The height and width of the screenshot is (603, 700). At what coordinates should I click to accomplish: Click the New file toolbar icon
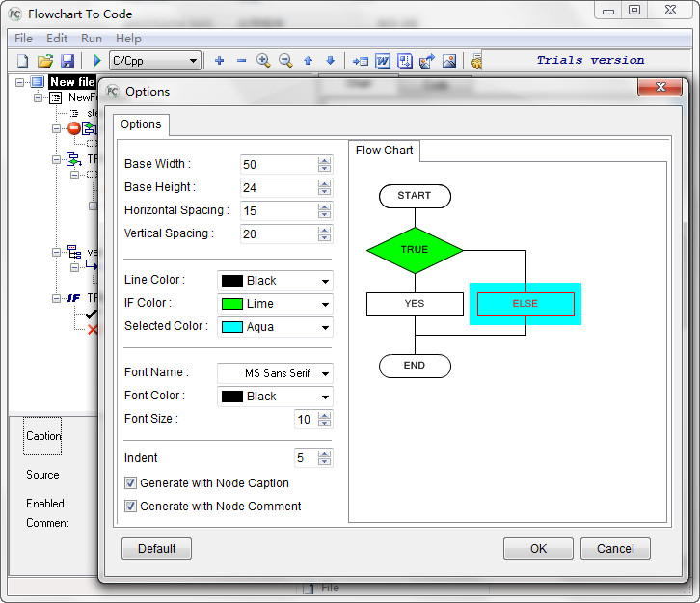point(23,60)
